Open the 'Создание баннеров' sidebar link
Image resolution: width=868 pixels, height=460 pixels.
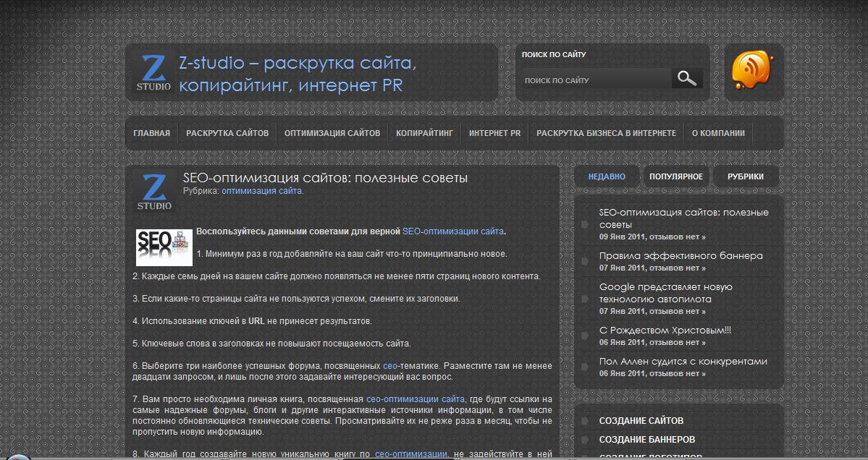pos(646,440)
